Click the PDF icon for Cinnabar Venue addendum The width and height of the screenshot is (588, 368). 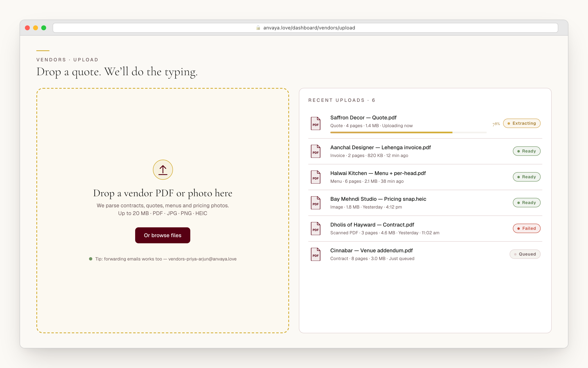point(316,254)
